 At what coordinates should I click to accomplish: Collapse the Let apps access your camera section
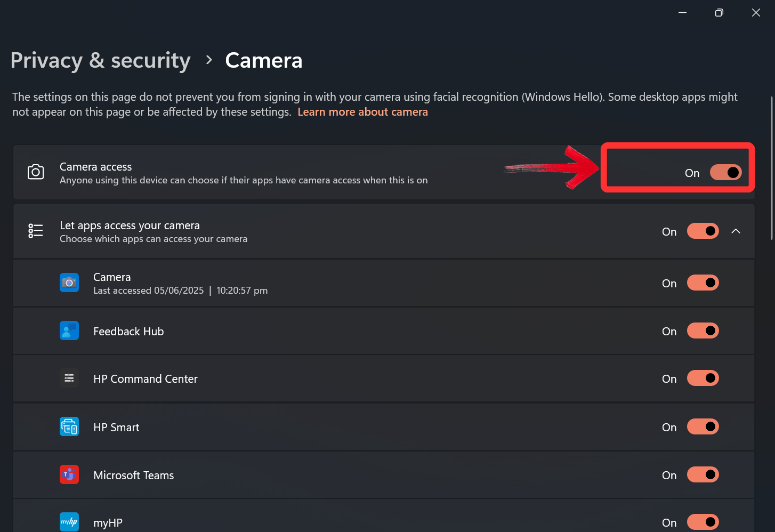click(x=736, y=231)
